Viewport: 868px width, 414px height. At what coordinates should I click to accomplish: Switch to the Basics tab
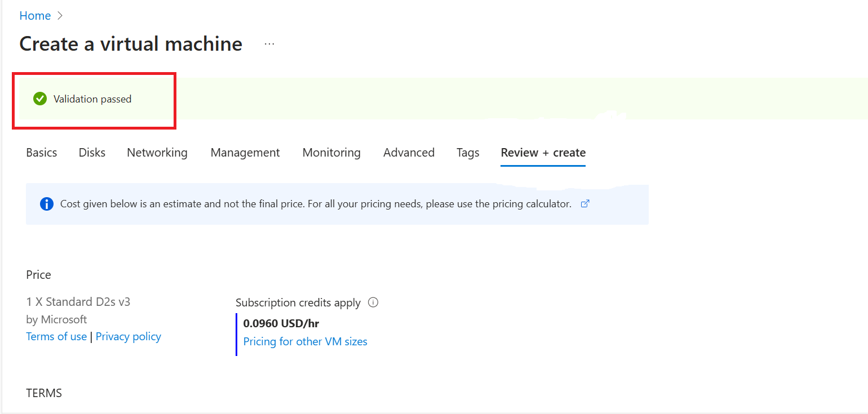tap(42, 153)
